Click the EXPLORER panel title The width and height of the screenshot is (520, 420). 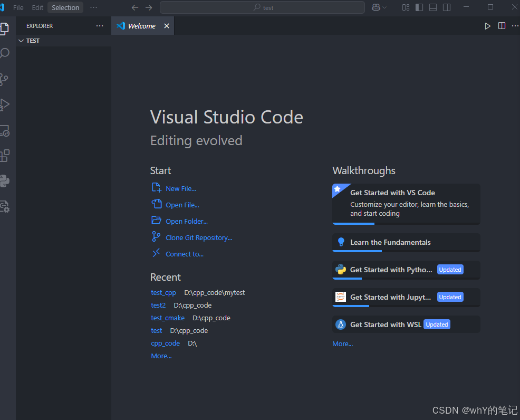click(40, 26)
